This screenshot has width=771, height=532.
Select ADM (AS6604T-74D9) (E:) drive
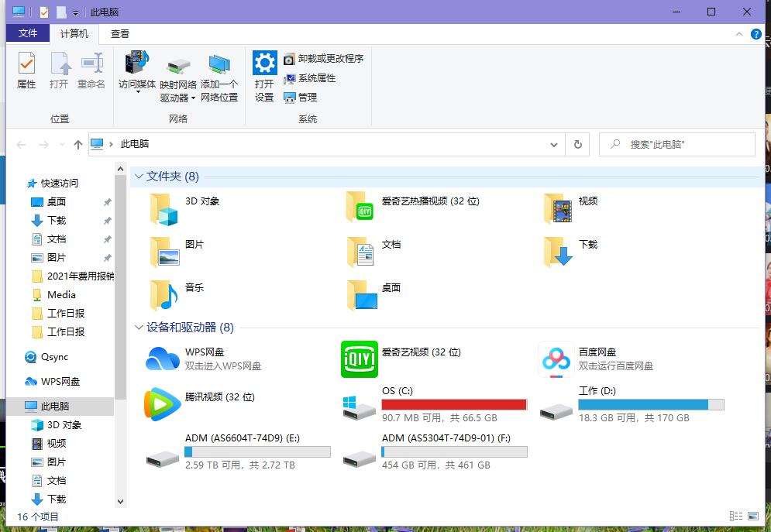click(x=238, y=451)
